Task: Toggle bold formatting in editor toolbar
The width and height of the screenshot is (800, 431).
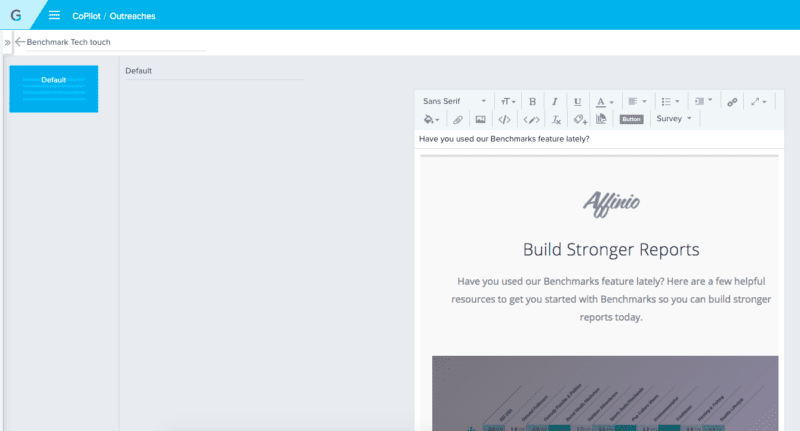Action: click(x=532, y=101)
